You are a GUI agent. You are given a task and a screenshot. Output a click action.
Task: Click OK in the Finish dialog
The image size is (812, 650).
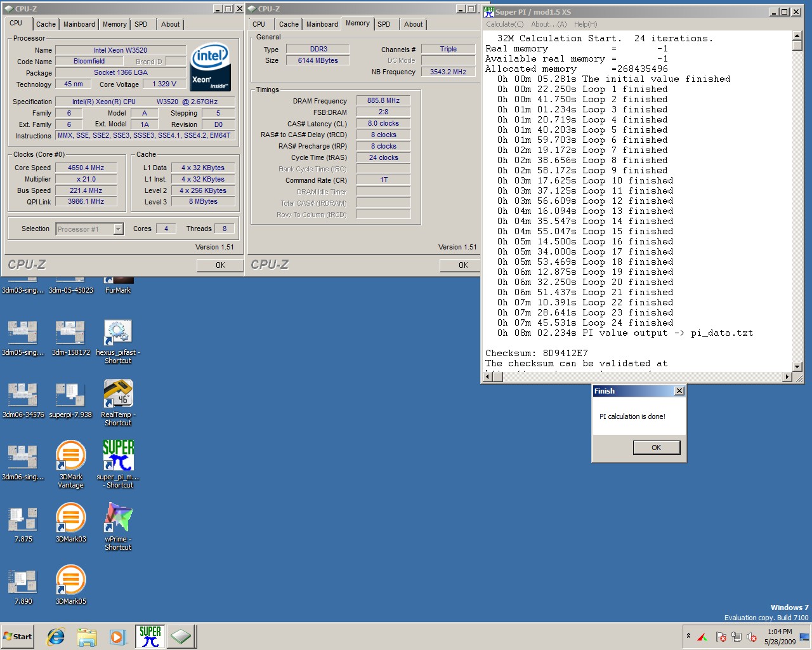point(657,448)
